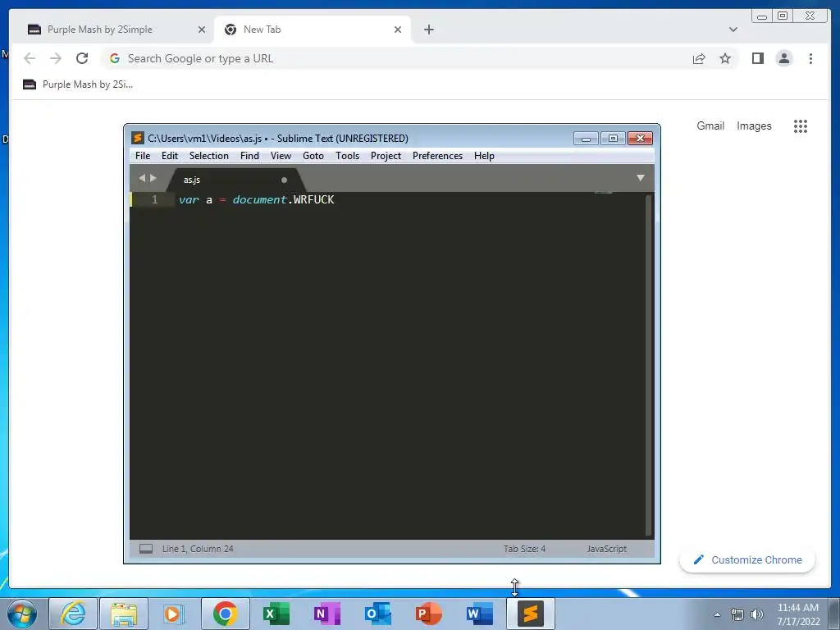Go to next tab with right arrow

[153, 178]
